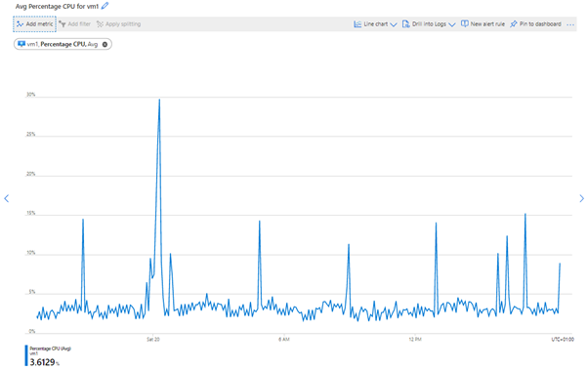
Task: Click the Drill into Logs document icon
Action: [x=405, y=24]
